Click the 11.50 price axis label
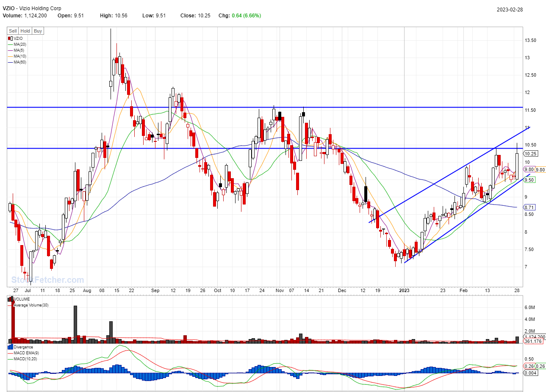This screenshot has width=546, height=392. click(530, 110)
